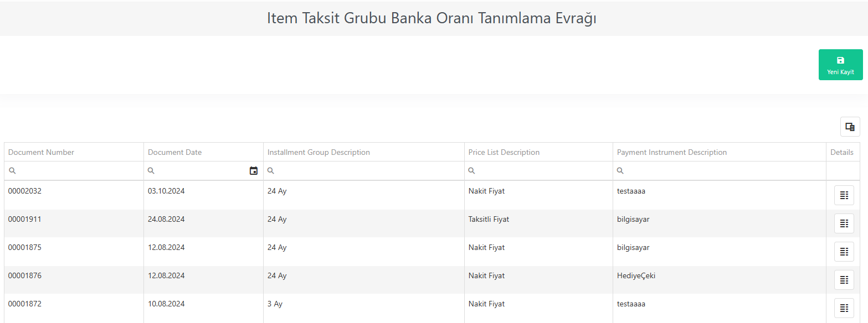Click the Yeni Kayıt button
The width and height of the screenshot is (868, 323).
pyautogui.click(x=840, y=65)
